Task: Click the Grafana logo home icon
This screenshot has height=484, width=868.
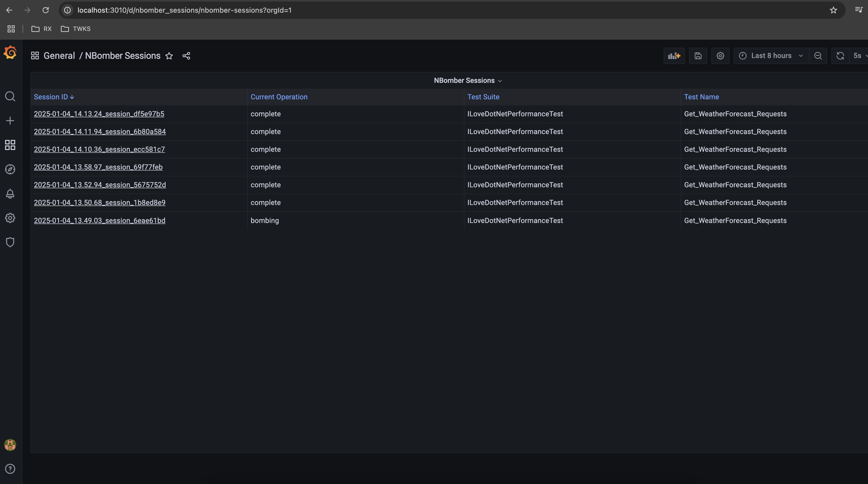Action: tap(10, 52)
